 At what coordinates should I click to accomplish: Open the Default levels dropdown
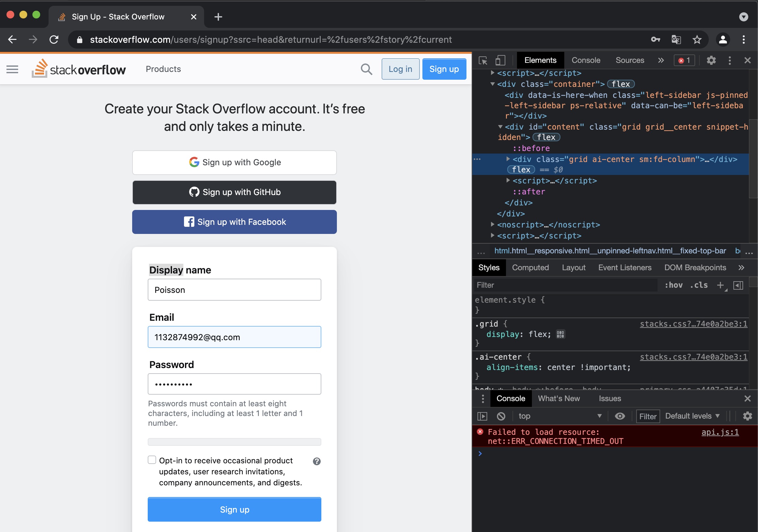point(692,416)
